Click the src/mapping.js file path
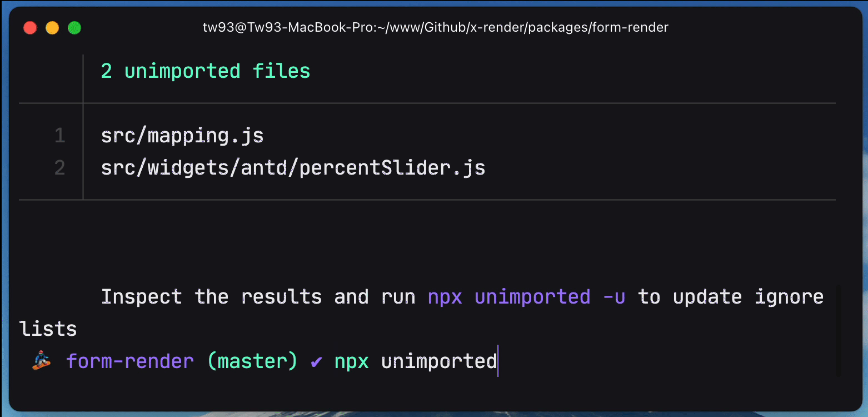This screenshot has height=417, width=868. pyautogui.click(x=182, y=136)
